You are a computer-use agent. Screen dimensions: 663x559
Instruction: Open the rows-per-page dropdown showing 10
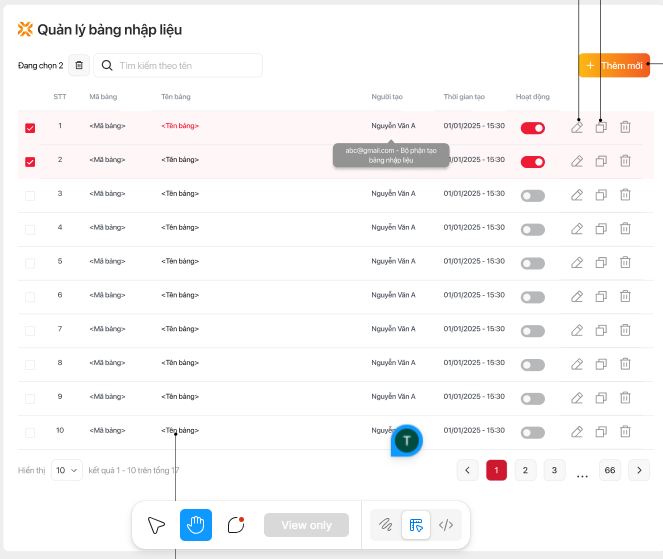pyautogui.click(x=68, y=470)
